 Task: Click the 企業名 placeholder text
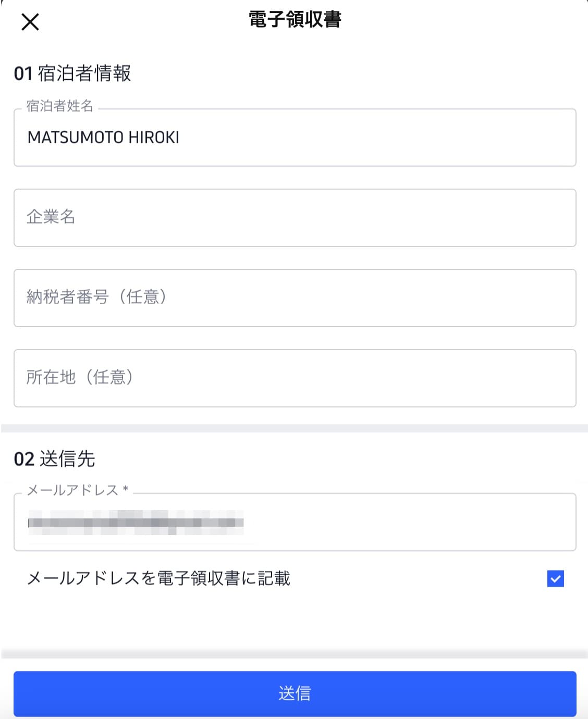tap(51, 217)
